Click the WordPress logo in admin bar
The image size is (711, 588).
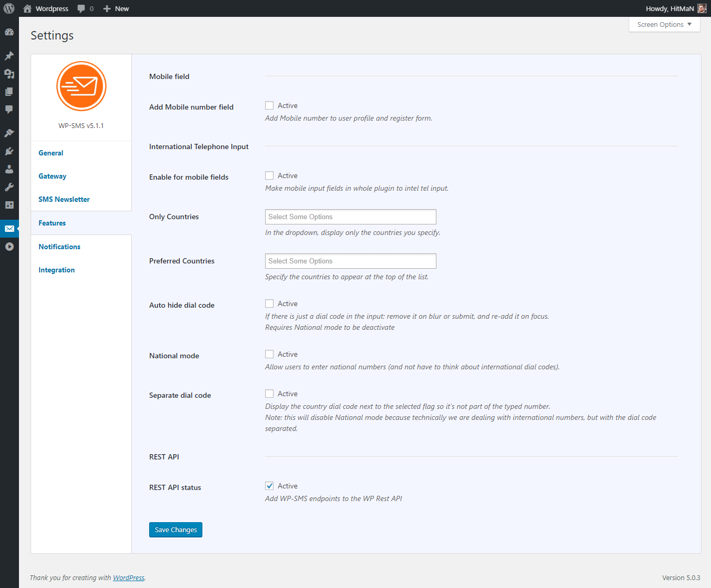[9, 8]
